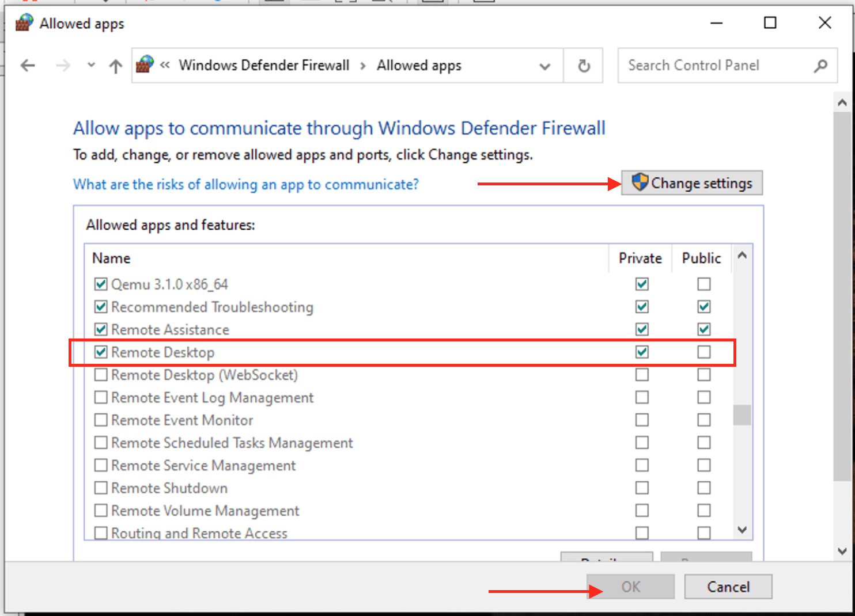The height and width of the screenshot is (616, 855).
Task: Uncheck the Remote Desktop name checkbox
Action: point(101,352)
